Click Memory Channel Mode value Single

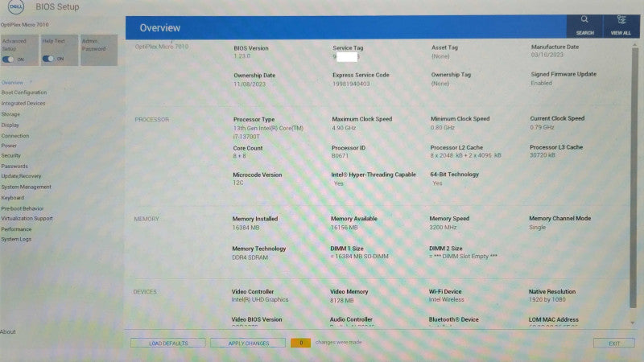tap(537, 227)
